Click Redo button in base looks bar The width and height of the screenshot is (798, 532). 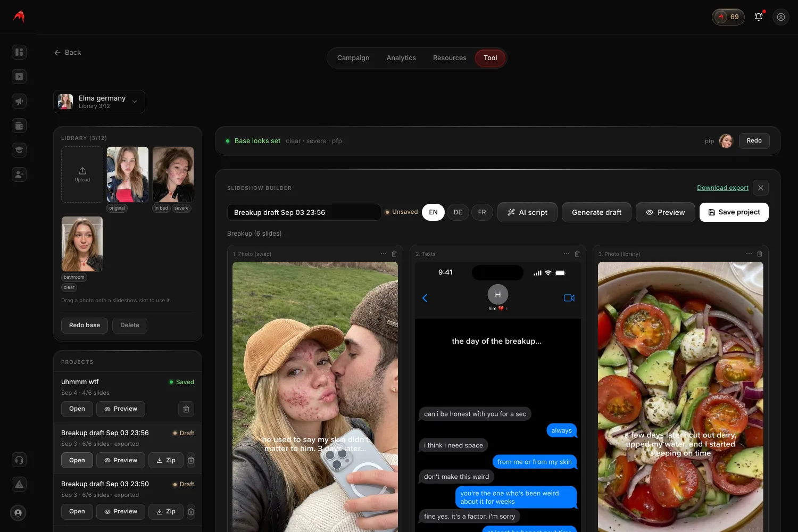tap(754, 141)
